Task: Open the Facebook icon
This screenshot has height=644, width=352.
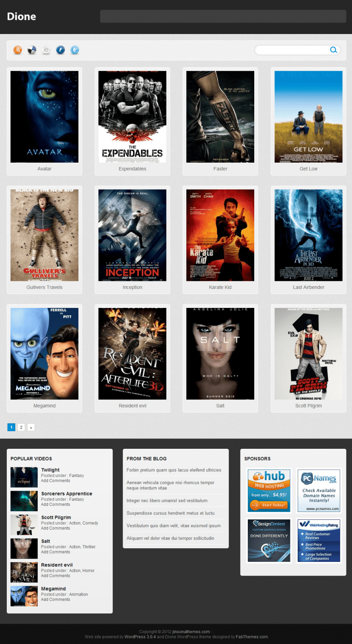Action: click(x=60, y=50)
